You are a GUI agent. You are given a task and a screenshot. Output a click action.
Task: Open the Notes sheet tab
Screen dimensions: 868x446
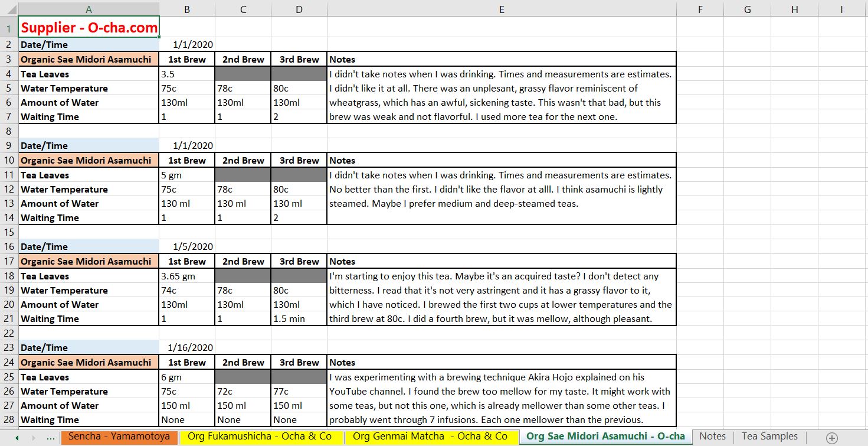(x=712, y=437)
